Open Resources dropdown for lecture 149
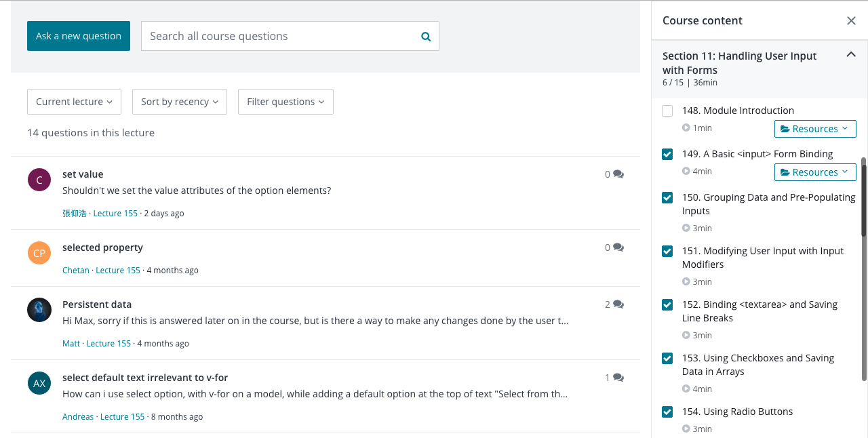Viewport: 868px width, 438px height. [x=815, y=172]
